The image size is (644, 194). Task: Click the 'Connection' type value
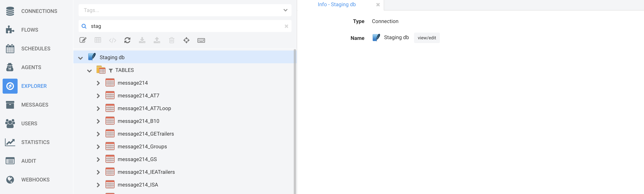pos(385,21)
